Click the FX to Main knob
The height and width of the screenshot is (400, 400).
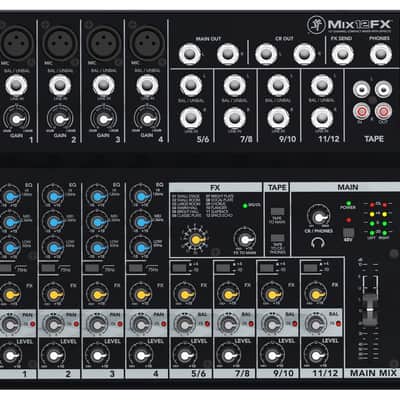click(x=245, y=239)
